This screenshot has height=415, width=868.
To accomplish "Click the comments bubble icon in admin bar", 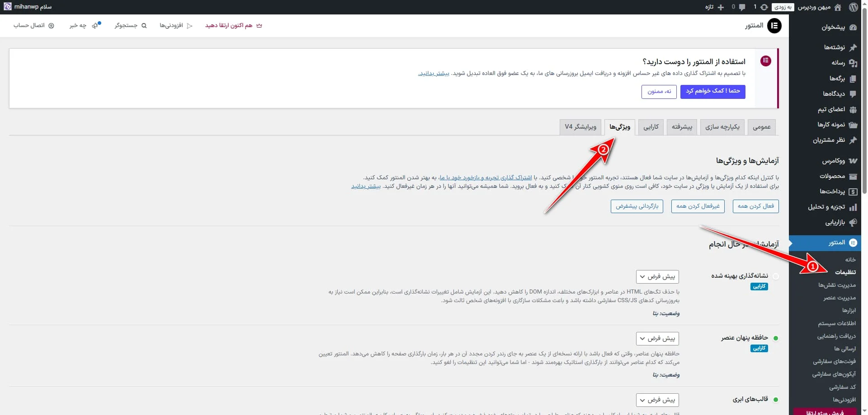I will point(742,7).
